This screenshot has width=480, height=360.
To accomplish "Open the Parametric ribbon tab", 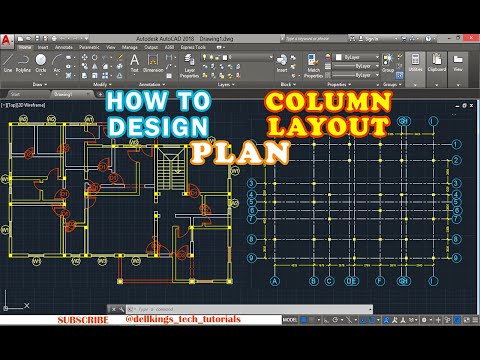I will click(x=89, y=47).
